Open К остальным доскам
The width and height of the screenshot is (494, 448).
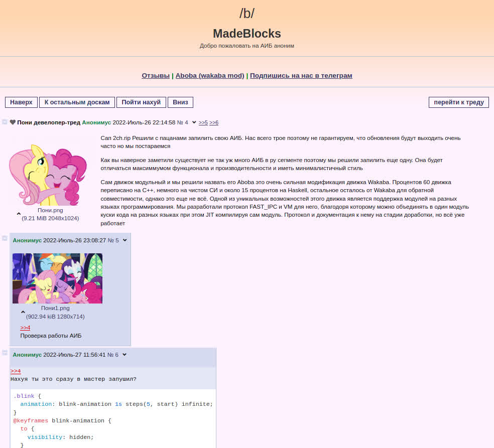pyautogui.click(x=77, y=102)
